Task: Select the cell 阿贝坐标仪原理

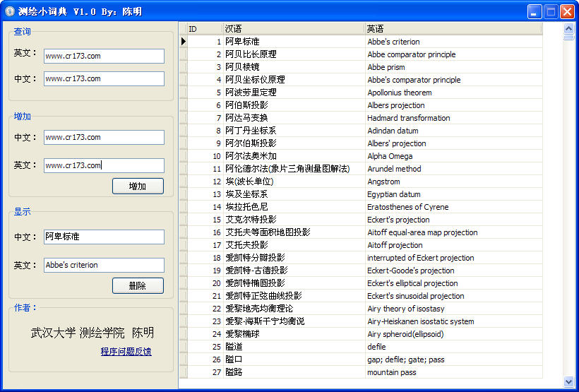Action: tap(294, 80)
